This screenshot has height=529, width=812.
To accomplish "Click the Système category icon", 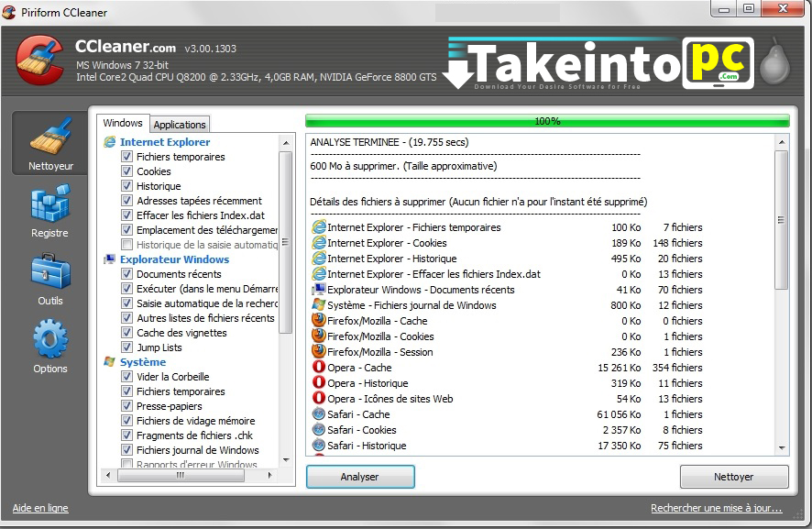I will (110, 361).
